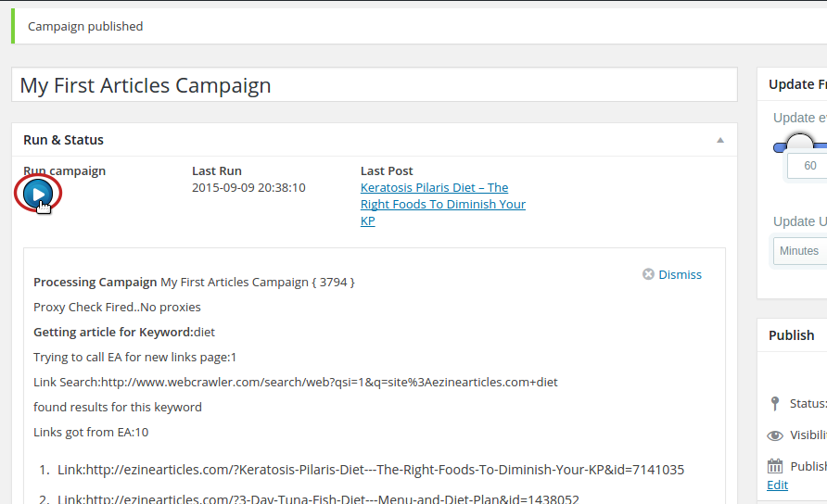The image size is (827, 504).
Task: Click the Run campaign play button
Action: [37, 193]
